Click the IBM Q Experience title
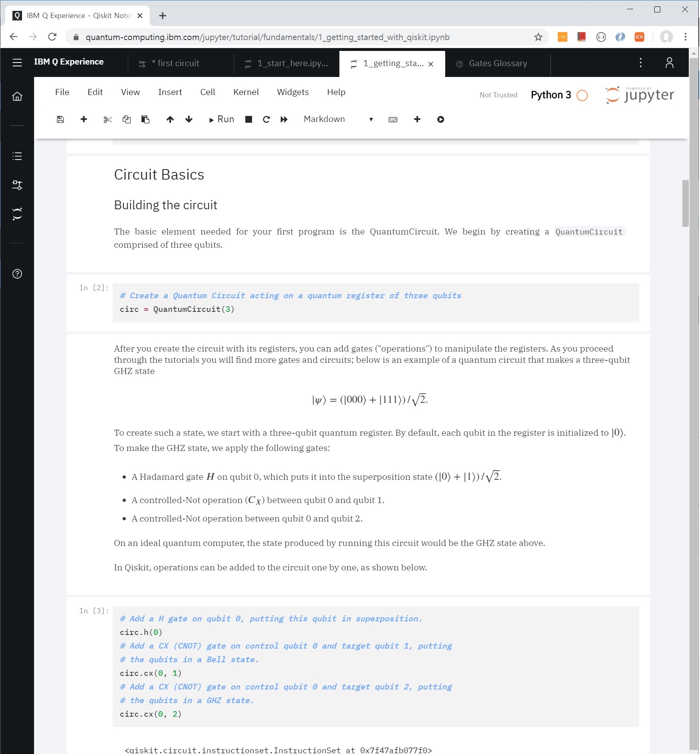The height and width of the screenshot is (754, 700). tap(69, 62)
